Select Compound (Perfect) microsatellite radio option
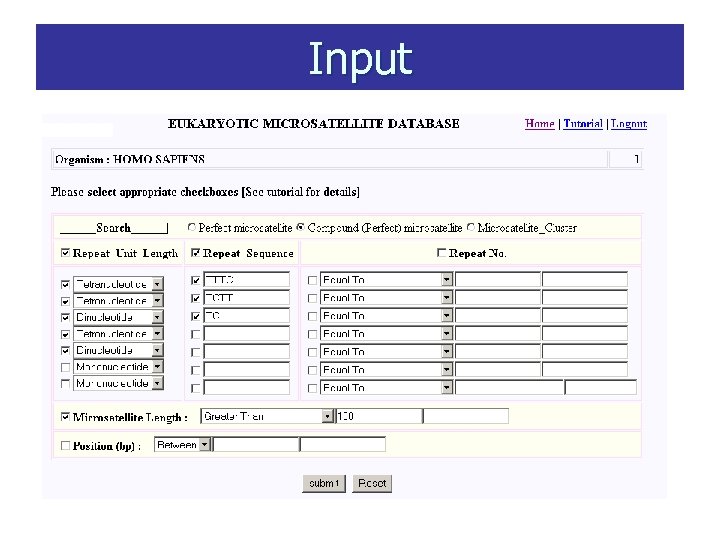720x540 pixels. [x=301, y=227]
